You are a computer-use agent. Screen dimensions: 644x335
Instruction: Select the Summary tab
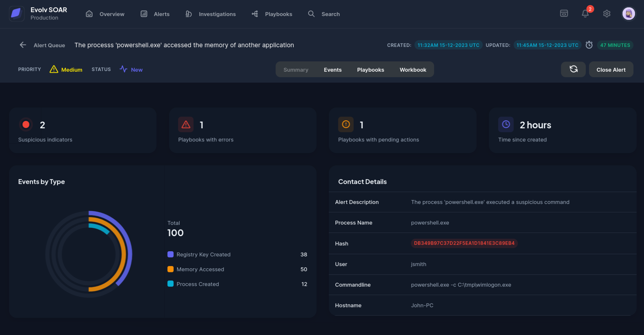pyautogui.click(x=296, y=70)
